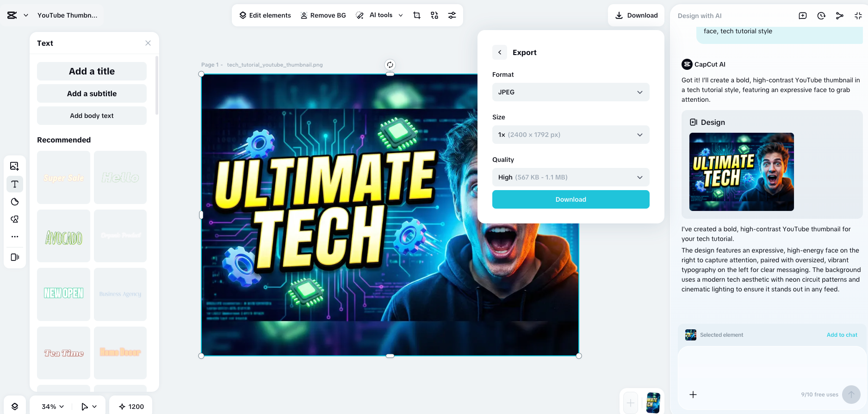This screenshot has width=868, height=414.
Task: Choose the Home Decor text preset
Action: pos(120,353)
